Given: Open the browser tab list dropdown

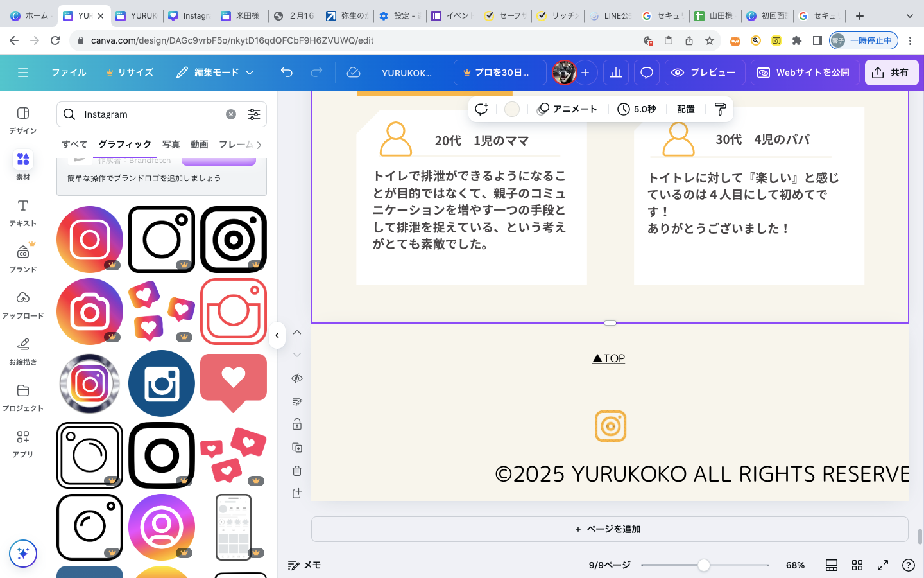Looking at the screenshot, I should 909,16.
